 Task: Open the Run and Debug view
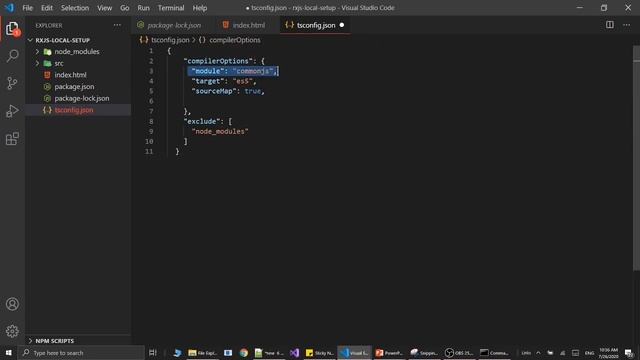point(12,111)
